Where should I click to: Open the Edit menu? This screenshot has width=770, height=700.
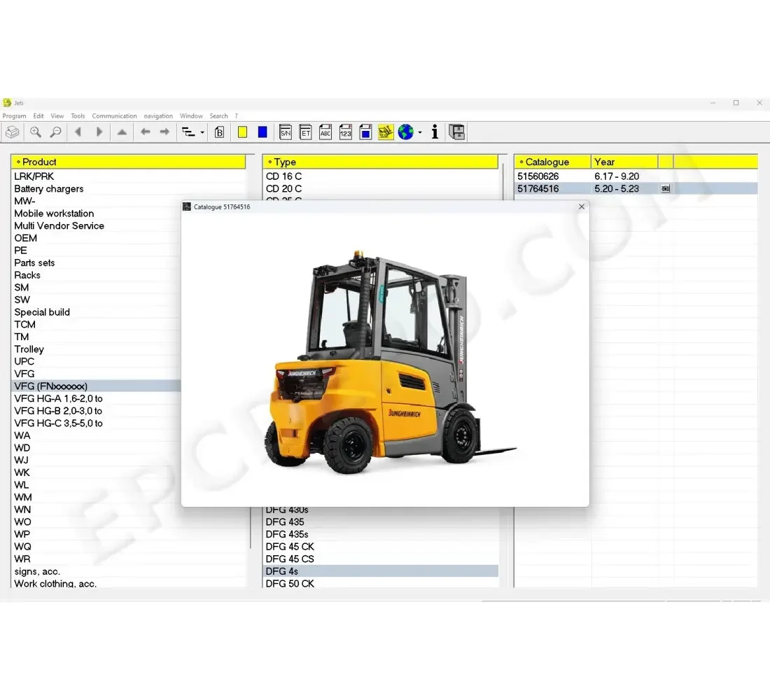[x=38, y=116]
